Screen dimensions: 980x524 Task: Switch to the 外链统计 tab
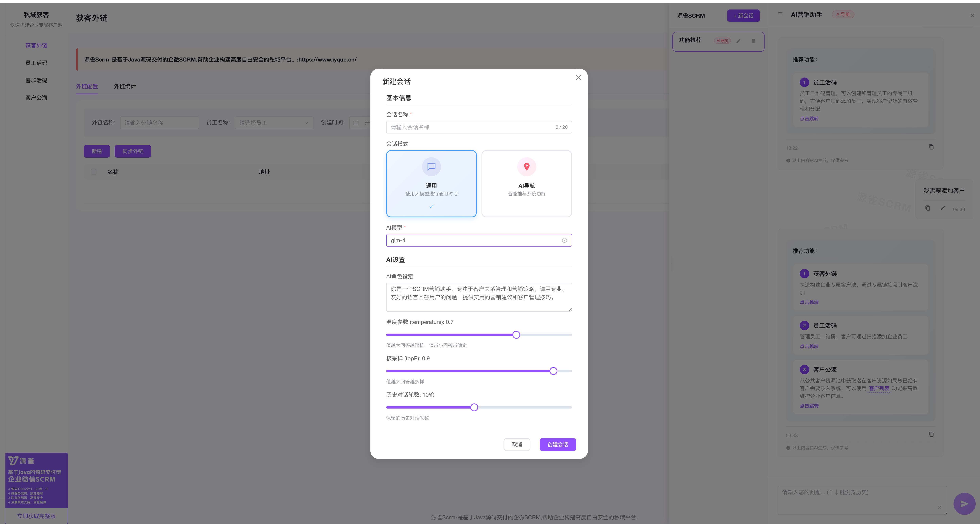tap(124, 86)
